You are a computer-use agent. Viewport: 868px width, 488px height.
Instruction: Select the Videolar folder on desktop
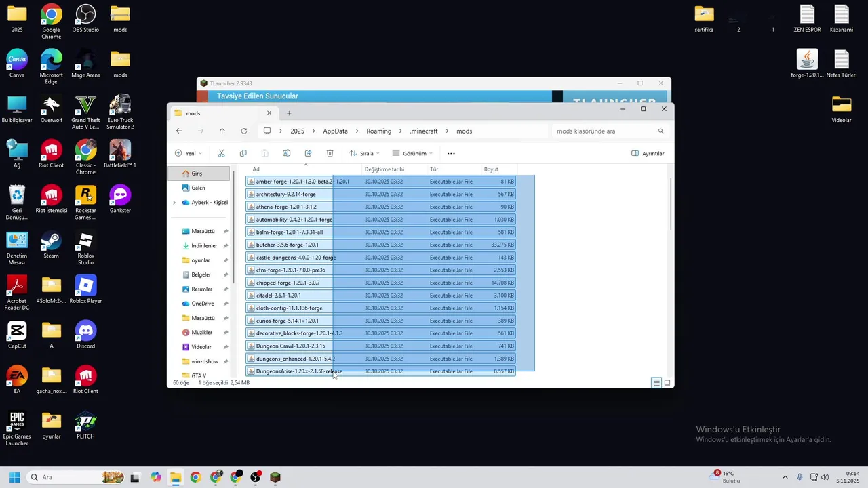tap(842, 109)
